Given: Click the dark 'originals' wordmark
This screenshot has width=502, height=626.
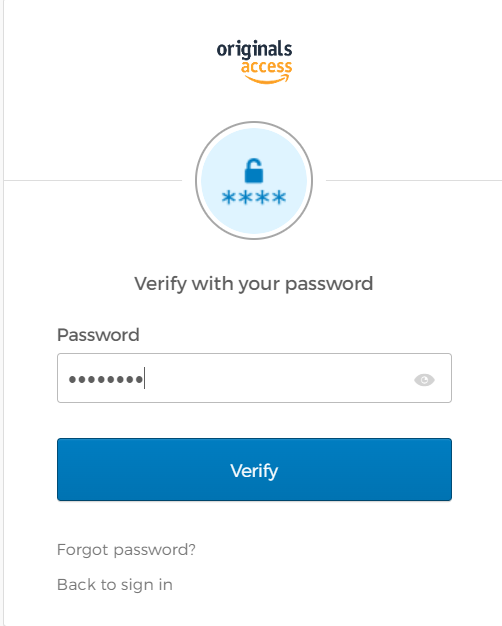Looking at the screenshot, I should 254,50.
